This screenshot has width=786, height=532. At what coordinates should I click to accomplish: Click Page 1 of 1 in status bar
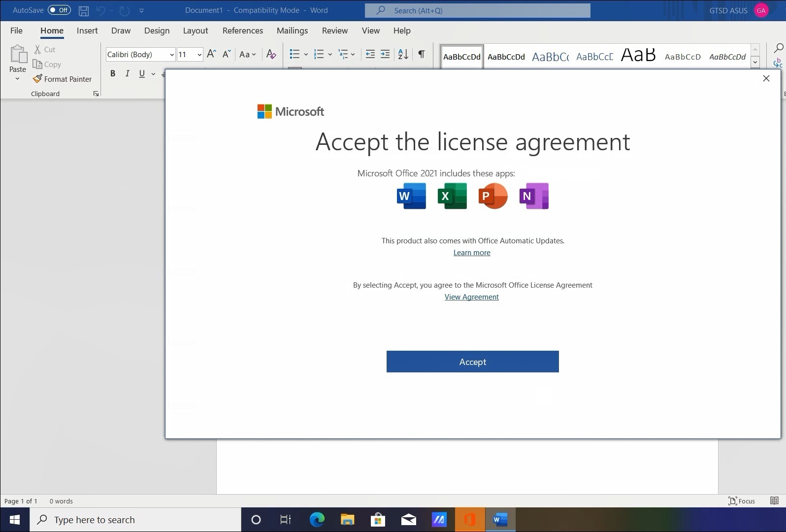pos(21,501)
